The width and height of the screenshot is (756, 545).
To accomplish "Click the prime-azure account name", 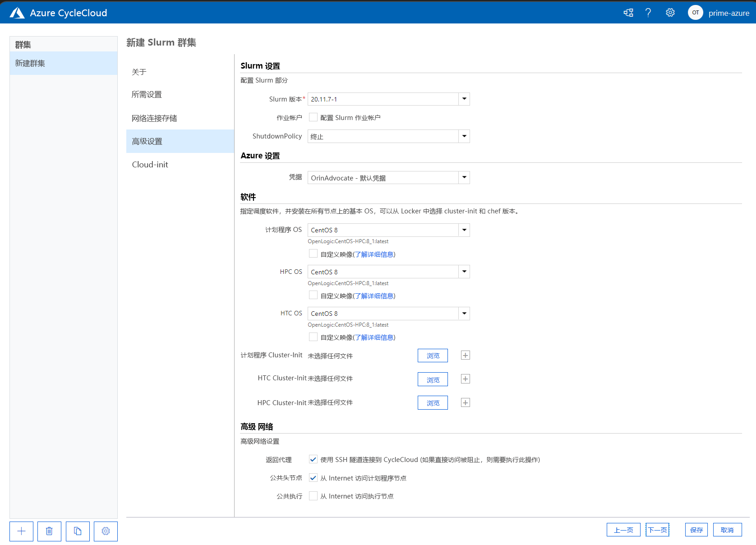I will point(728,13).
